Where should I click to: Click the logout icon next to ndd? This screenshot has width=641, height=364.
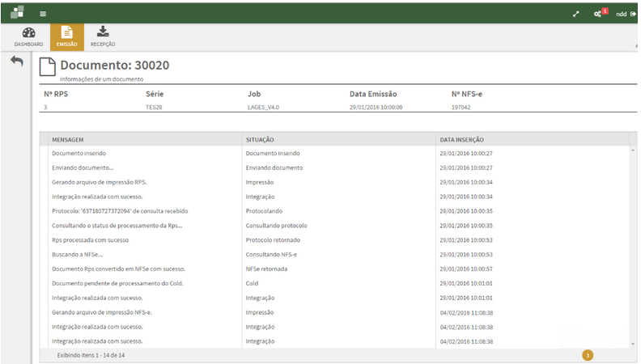(633, 14)
